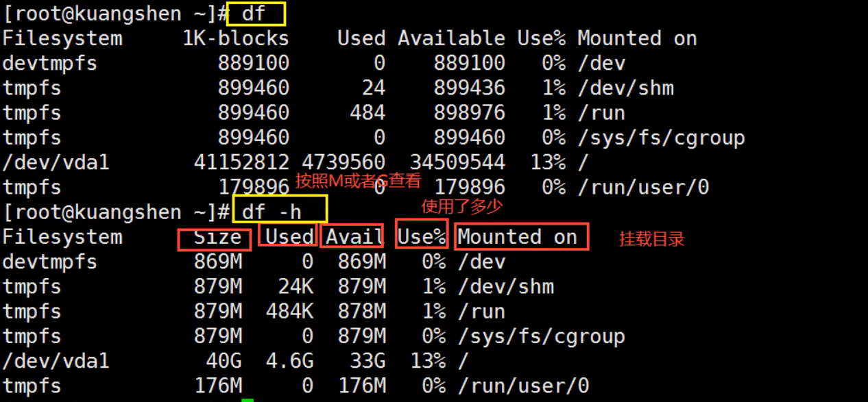Click 'devtmpfs' in the 889100 row
The width and height of the screenshot is (868, 402).
point(50,63)
